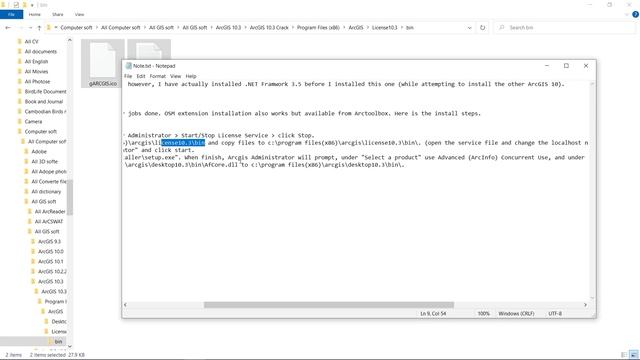Expand the Explorer ribbon with the chevron
This screenshot has height=360, width=640.
coord(627,14)
